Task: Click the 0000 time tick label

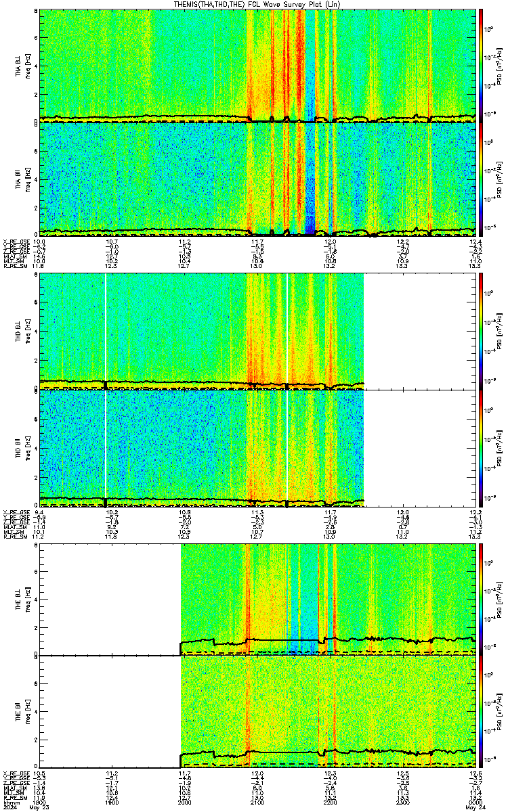Action: pyautogui.click(x=474, y=801)
